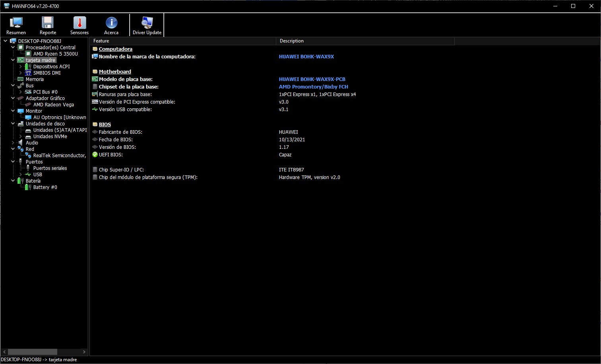Image resolution: width=601 pixels, height=364 pixels.
Task: Click the Audio speaker icon
Action: point(21,143)
